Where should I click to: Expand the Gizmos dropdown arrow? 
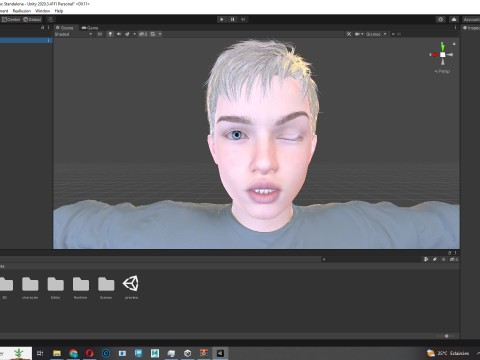385,34
